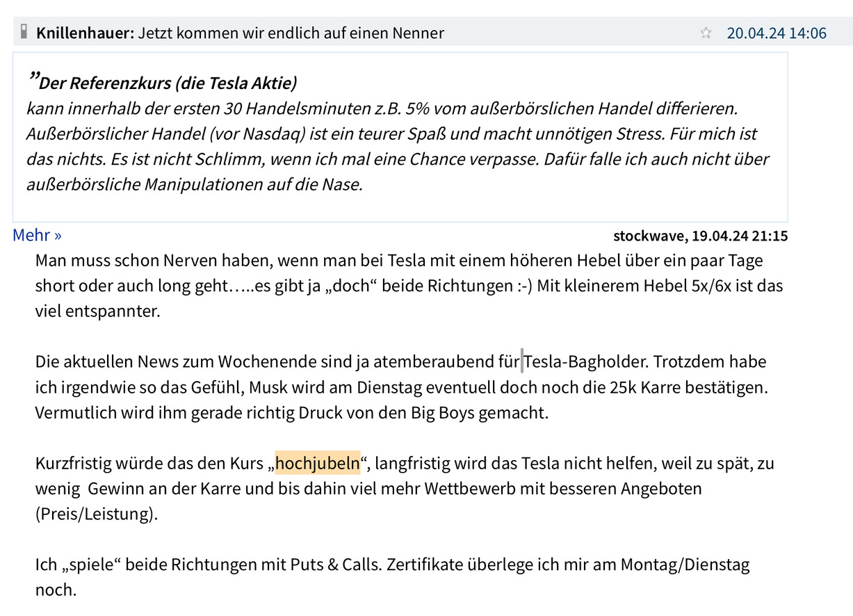Click the text '(Preis/Leistung).'
The image size is (853, 616).
pos(97,514)
